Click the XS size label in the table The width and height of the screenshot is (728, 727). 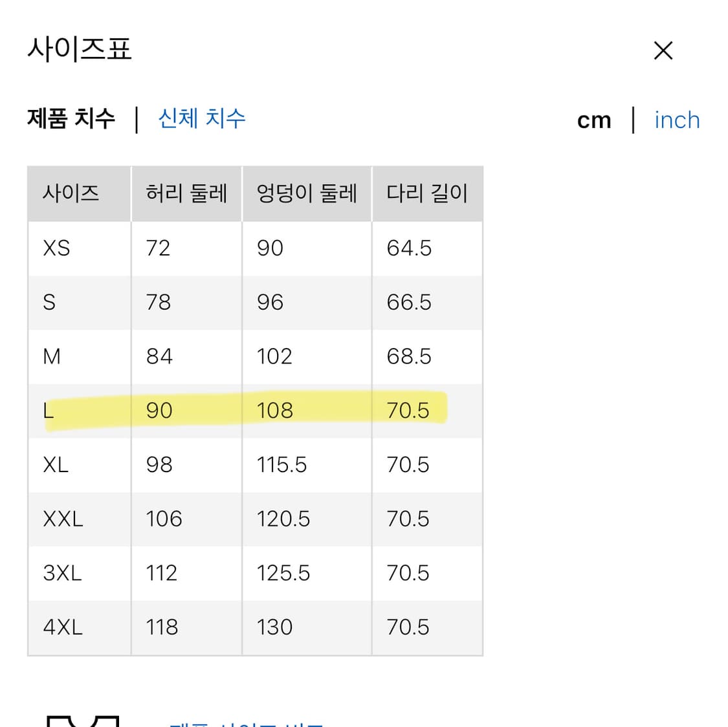pyautogui.click(x=54, y=248)
